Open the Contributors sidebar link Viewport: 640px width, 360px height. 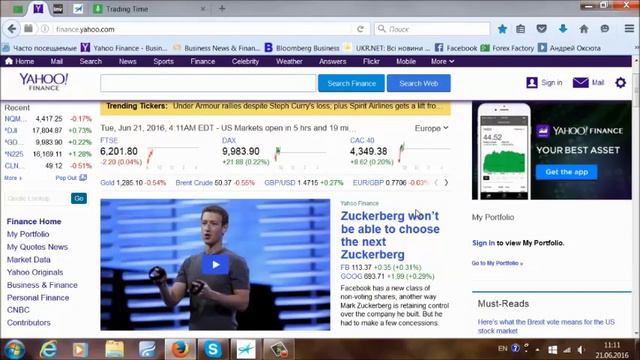pyautogui.click(x=29, y=322)
